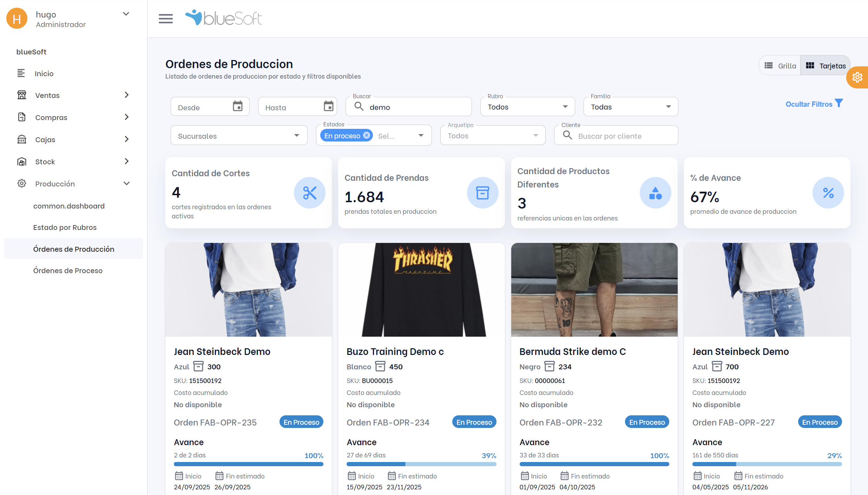
Task: Open the Desde date calendar icon
Action: tap(238, 106)
